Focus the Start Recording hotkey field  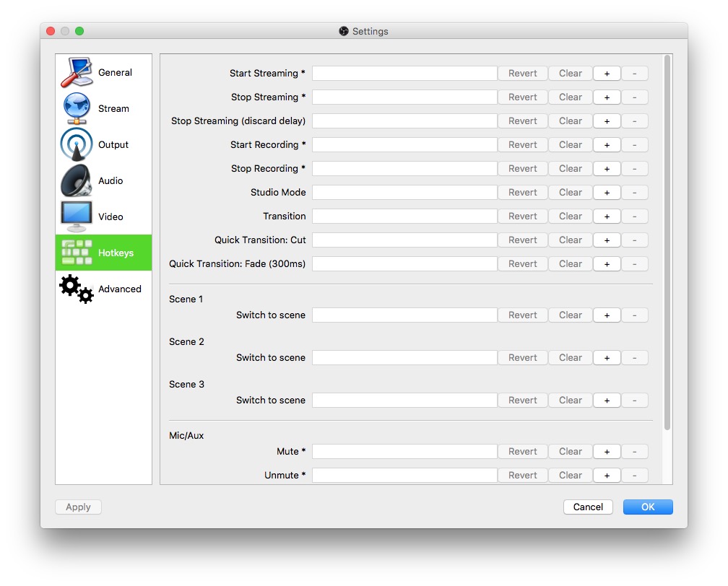[x=404, y=145]
